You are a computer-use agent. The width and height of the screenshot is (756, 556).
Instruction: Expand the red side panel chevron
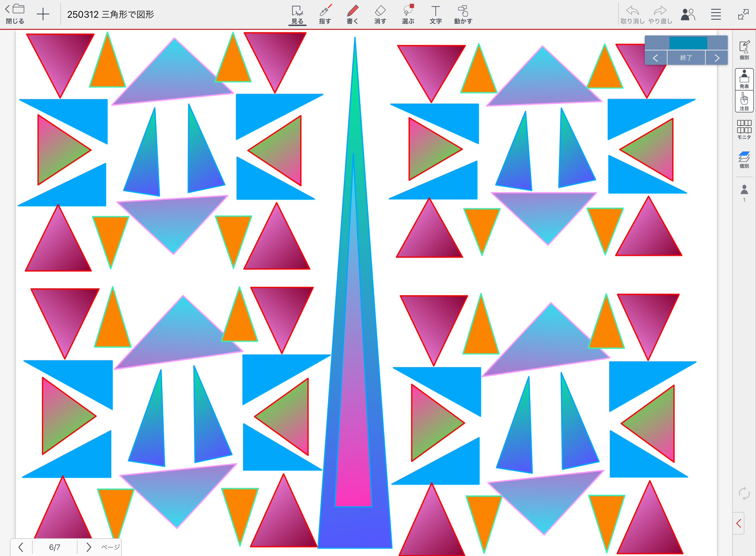tap(739, 523)
